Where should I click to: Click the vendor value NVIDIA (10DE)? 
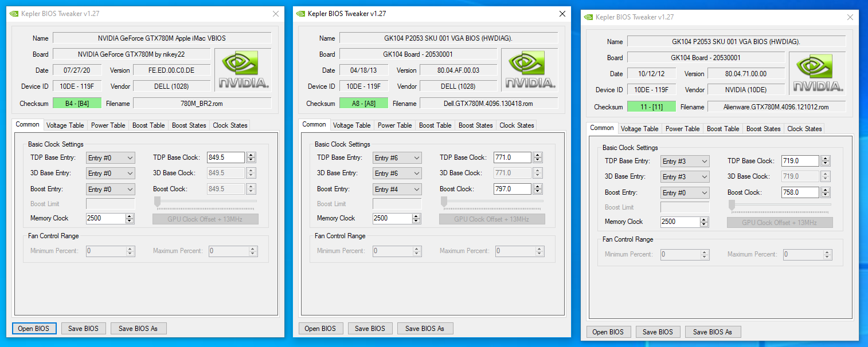tap(746, 90)
